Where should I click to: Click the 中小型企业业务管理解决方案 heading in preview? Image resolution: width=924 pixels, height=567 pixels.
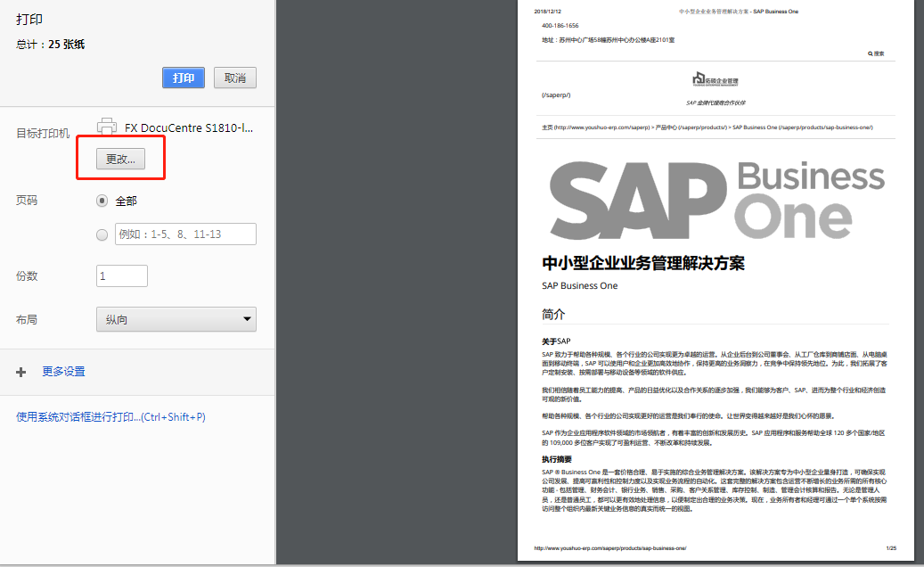pyautogui.click(x=643, y=263)
